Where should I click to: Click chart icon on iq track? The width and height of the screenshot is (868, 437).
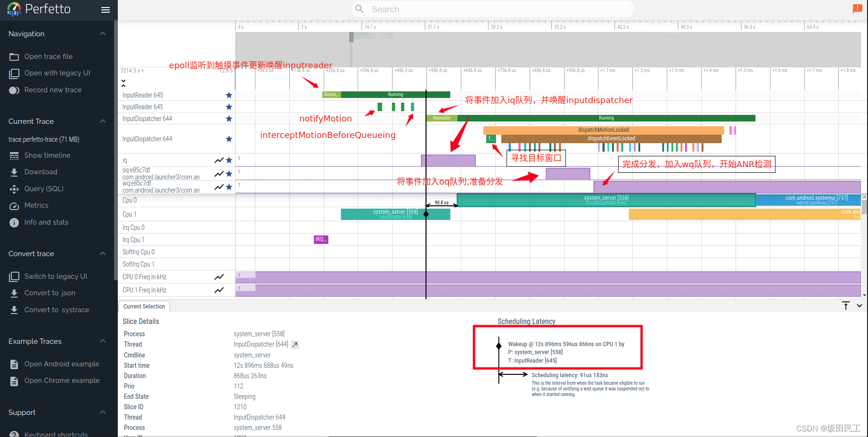pos(219,160)
